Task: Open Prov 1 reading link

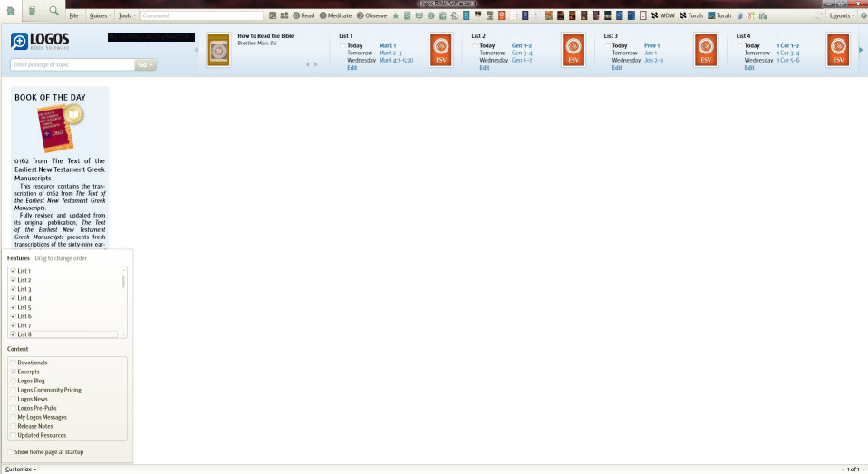Action: pos(651,45)
